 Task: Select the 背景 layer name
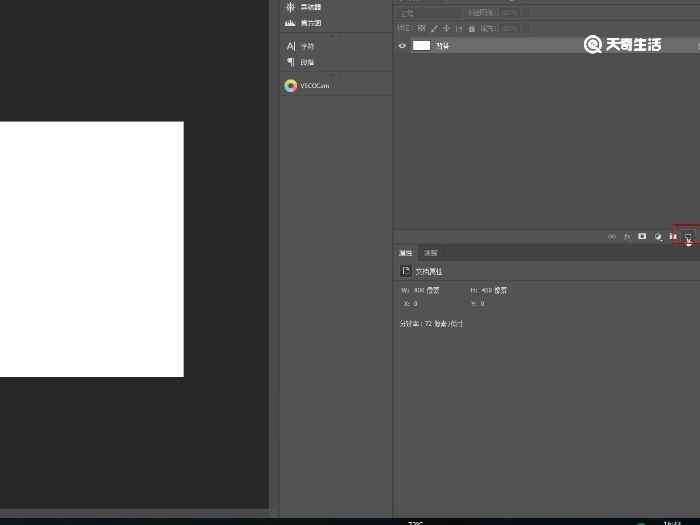click(x=442, y=46)
